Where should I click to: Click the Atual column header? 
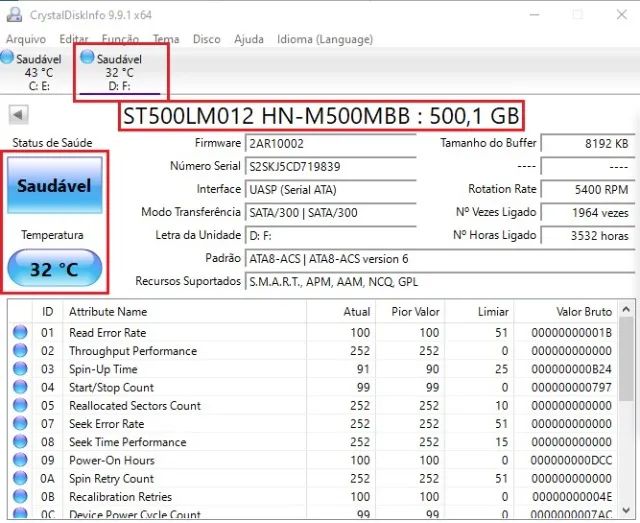pyautogui.click(x=341, y=312)
